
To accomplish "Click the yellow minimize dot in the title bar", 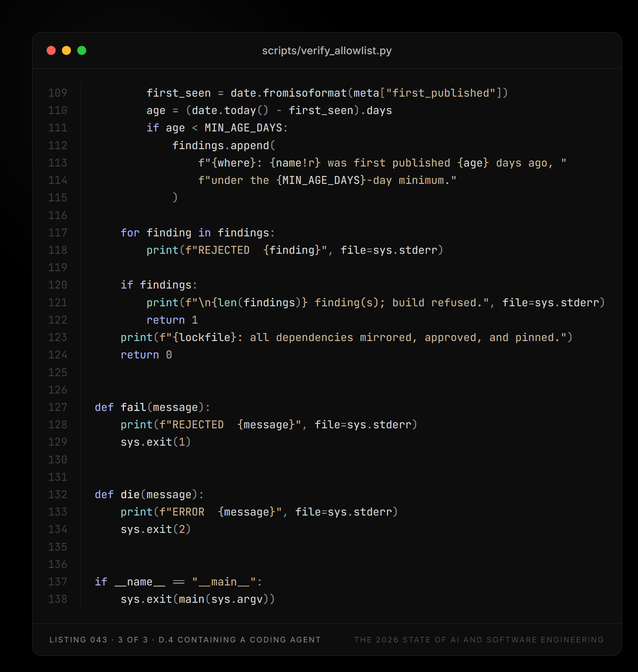I will pyautogui.click(x=66, y=50).
